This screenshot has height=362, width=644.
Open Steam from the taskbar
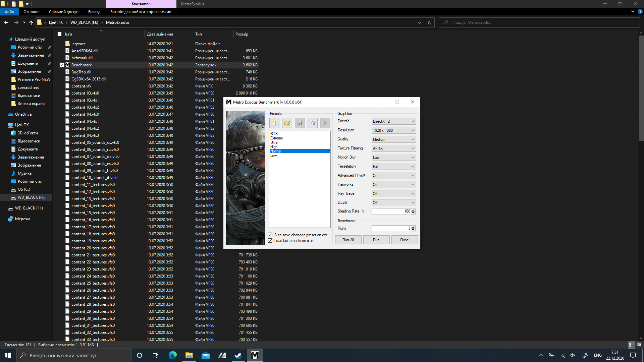point(238,355)
